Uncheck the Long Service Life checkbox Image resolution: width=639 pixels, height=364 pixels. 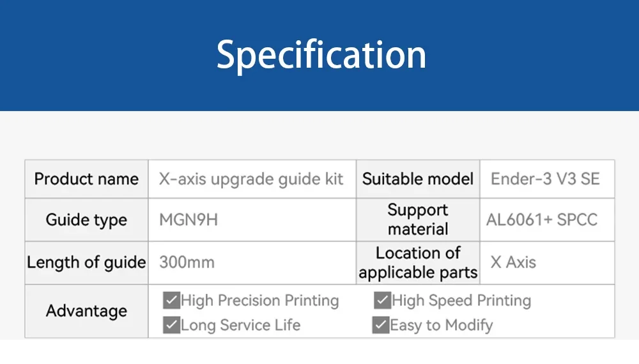tap(171, 325)
